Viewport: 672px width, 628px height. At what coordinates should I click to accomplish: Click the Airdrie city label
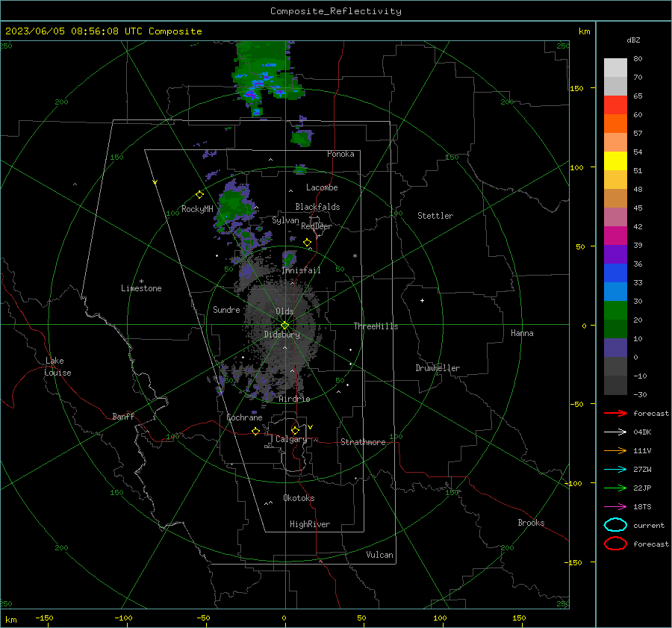tap(294, 399)
